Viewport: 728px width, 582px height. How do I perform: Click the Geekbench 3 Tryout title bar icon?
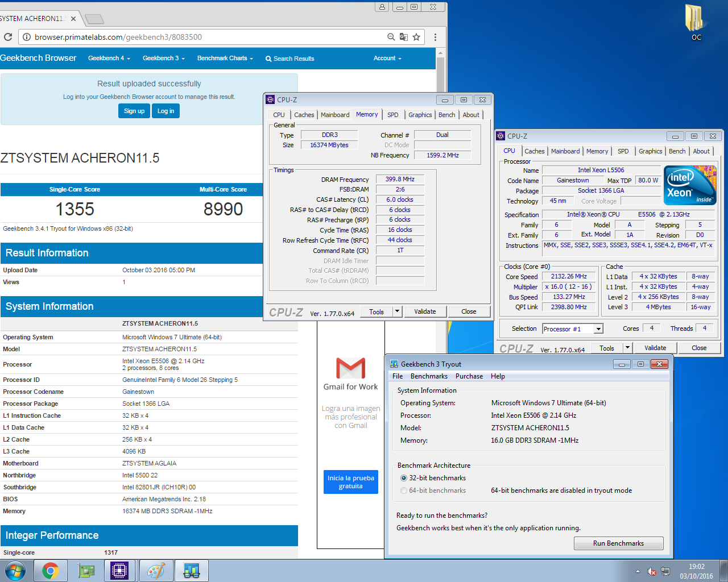pos(394,364)
